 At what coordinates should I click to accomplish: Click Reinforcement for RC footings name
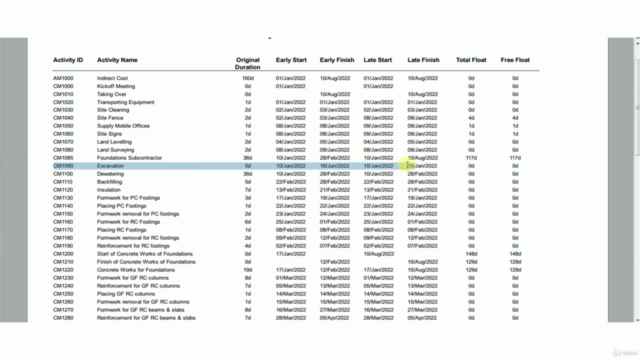point(133,246)
